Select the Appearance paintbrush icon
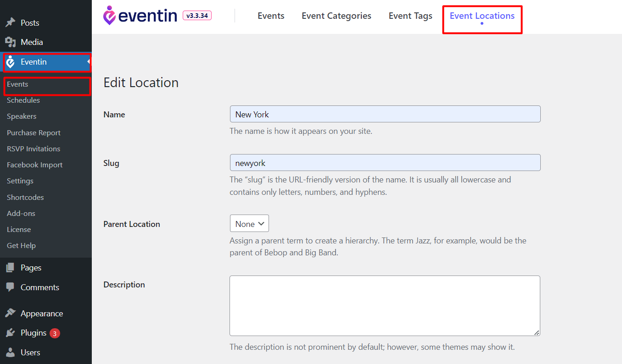 tap(11, 313)
